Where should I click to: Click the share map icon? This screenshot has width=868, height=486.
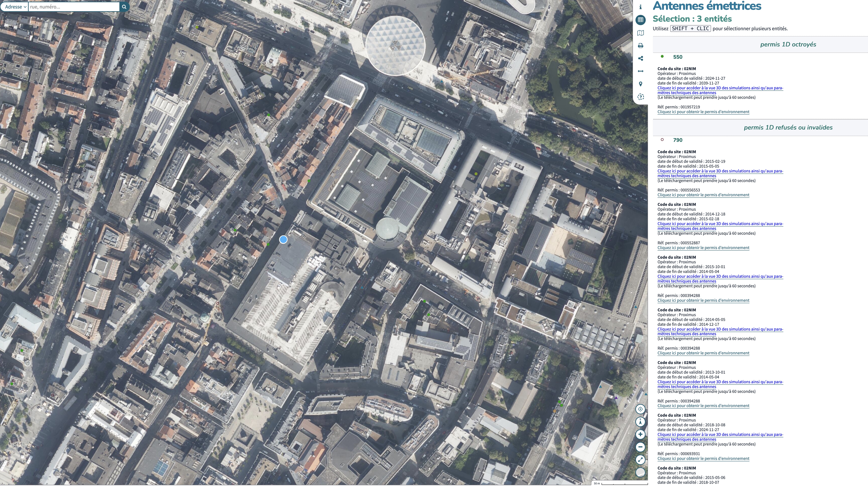tap(640, 58)
